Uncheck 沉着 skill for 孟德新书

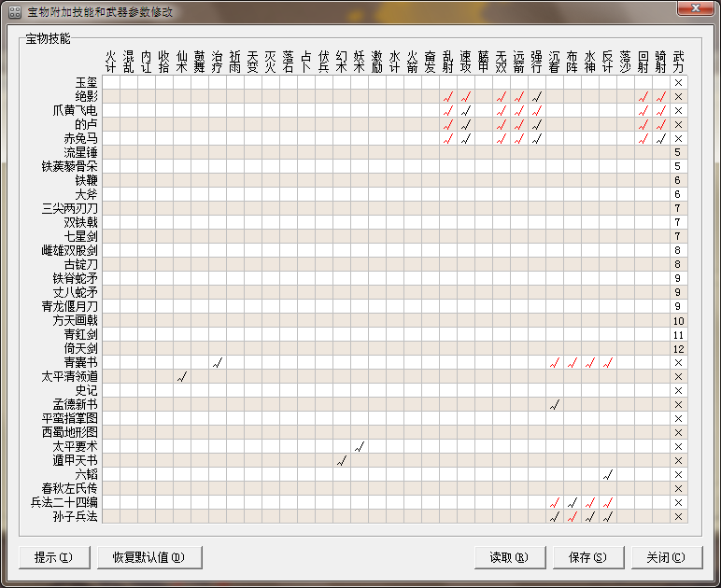[555, 404]
